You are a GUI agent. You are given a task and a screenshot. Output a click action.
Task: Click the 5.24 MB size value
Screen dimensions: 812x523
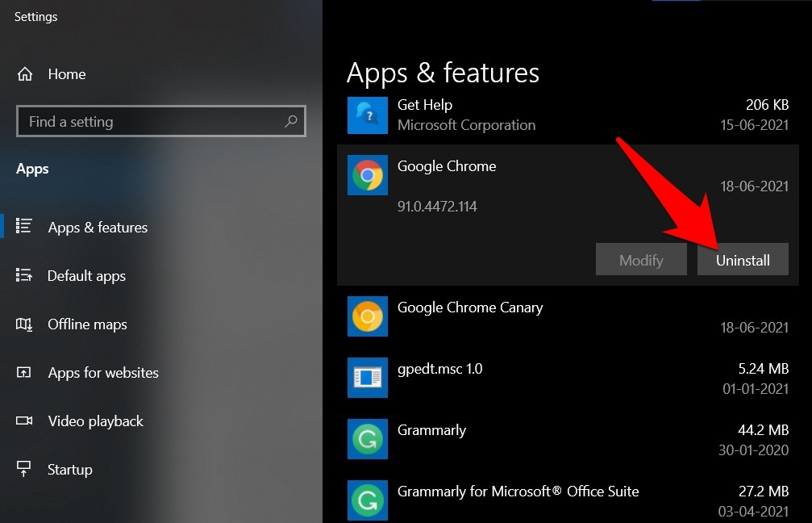(764, 369)
